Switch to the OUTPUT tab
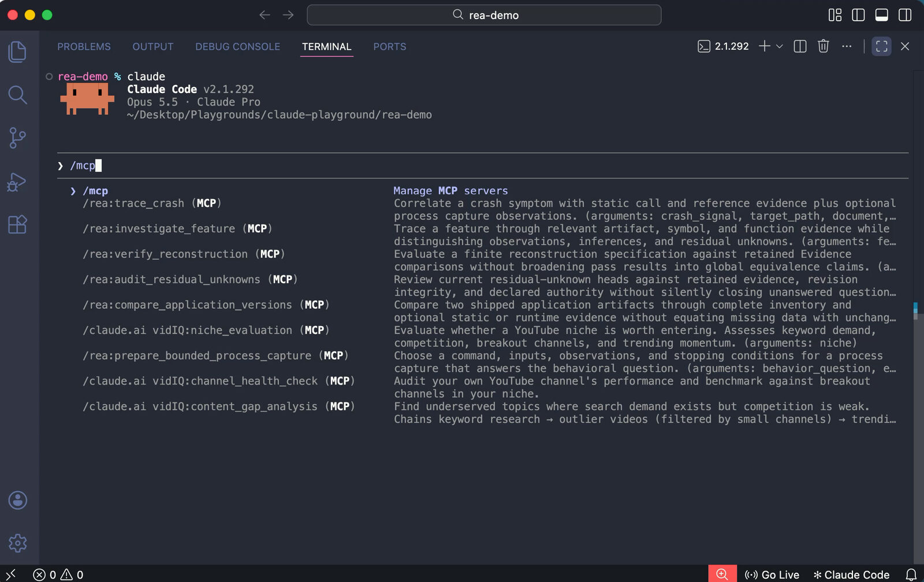924x582 pixels. pos(153,47)
